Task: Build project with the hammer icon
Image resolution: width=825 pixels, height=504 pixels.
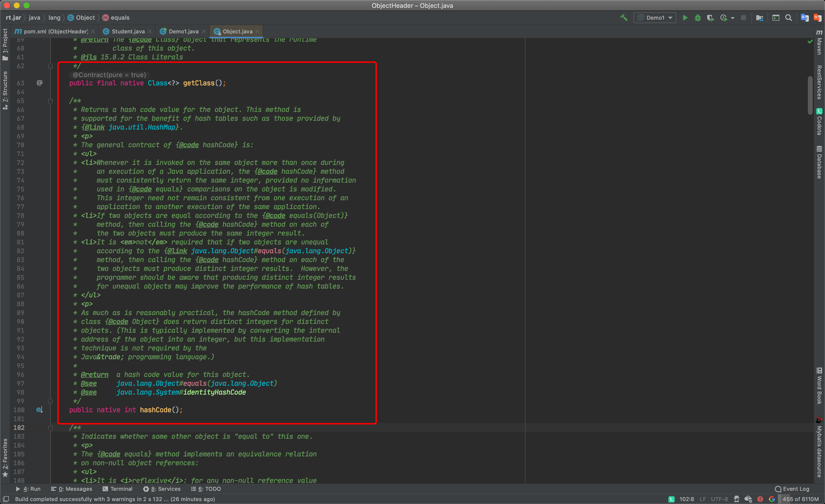Action: pos(624,18)
